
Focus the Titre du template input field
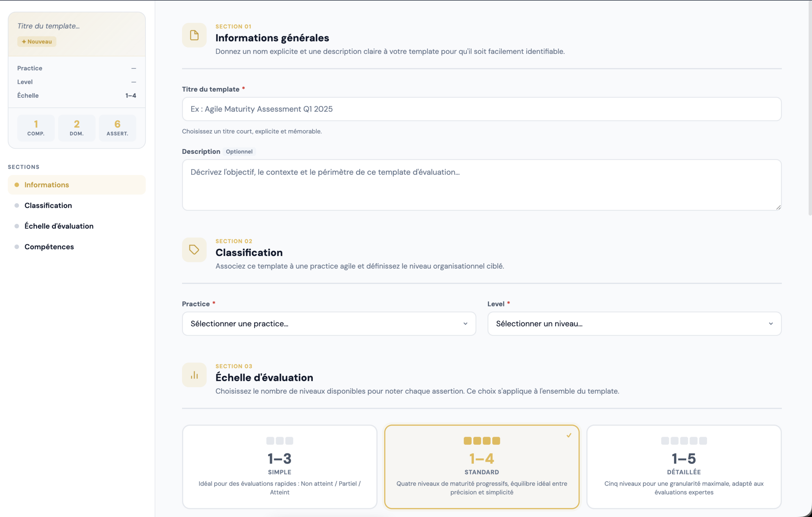pyautogui.click(x=481, y=109)
